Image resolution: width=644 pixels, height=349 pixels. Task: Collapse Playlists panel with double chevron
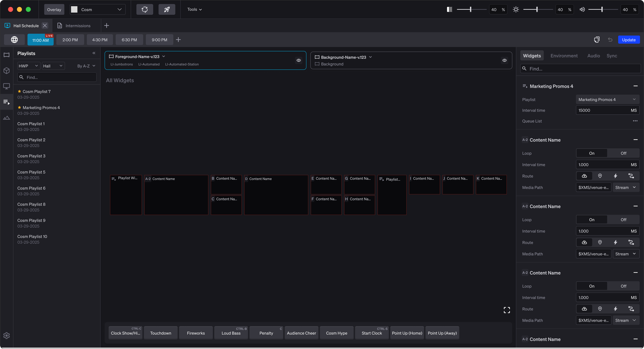tap(94, 53)
